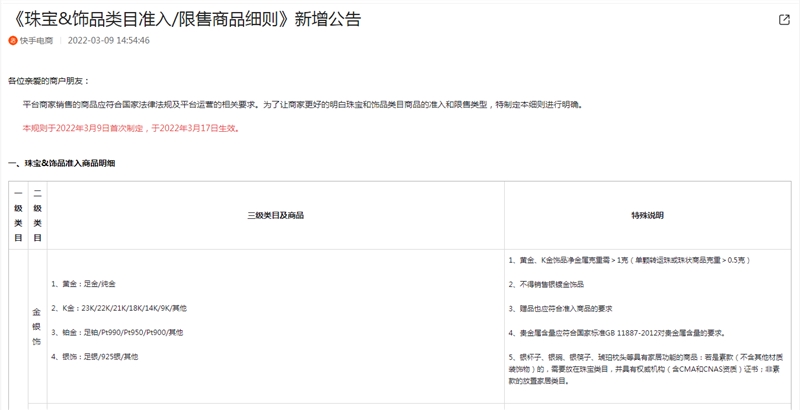Click the red effective date notice text

130,128
